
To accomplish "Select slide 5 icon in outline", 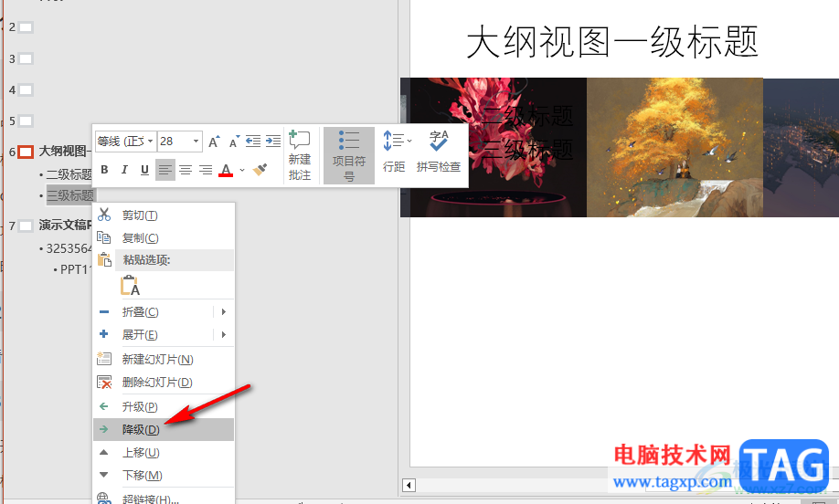I will click(26, 121).
